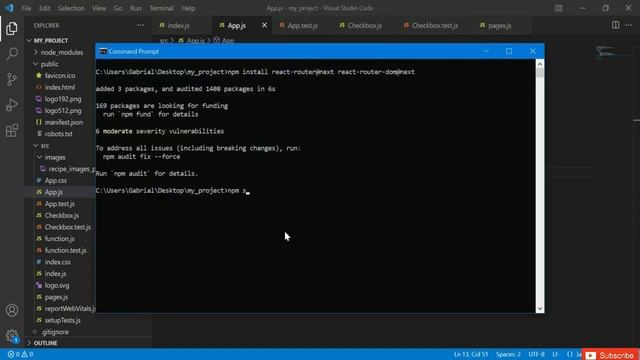
Task: Open the View menu
Action: click(x=99, y=8)
